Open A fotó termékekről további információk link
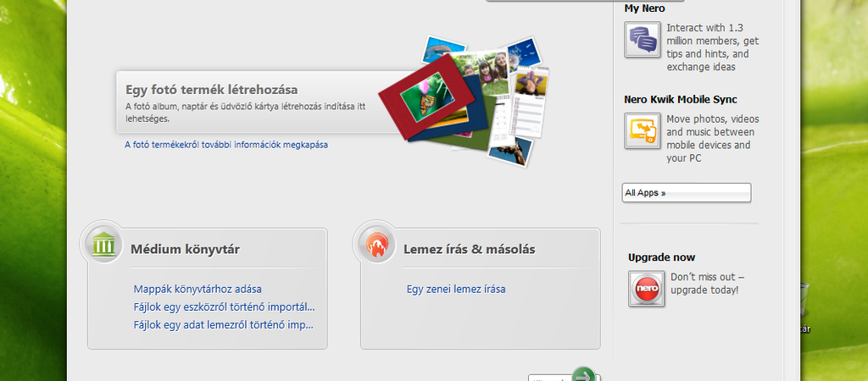868x381 pixels. click(x=226, y=145)
